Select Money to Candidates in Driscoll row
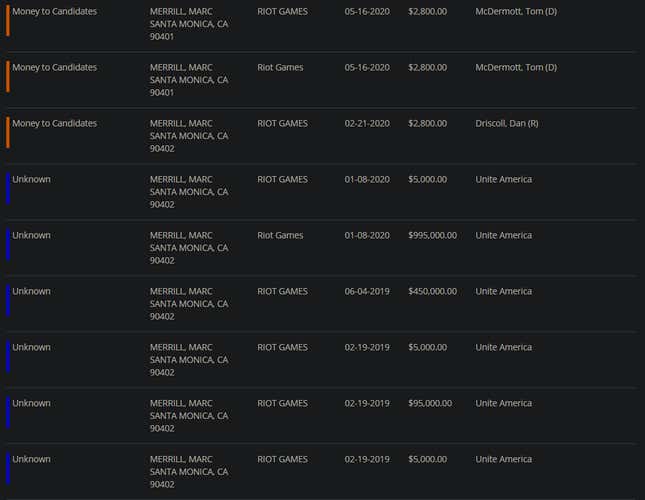The image size is (645, 500). (54, 123)
